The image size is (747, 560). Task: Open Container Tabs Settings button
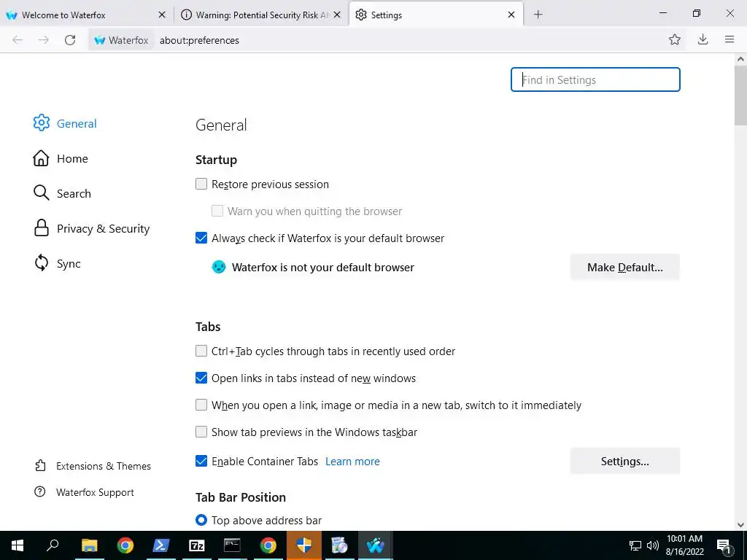pos(624,461)
